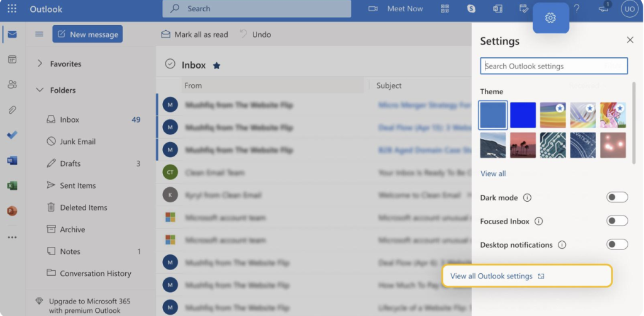This screenshot has height=316, width=644.
Task: Click the settings panel vertical scrollbar
Action: coord(634,123)
